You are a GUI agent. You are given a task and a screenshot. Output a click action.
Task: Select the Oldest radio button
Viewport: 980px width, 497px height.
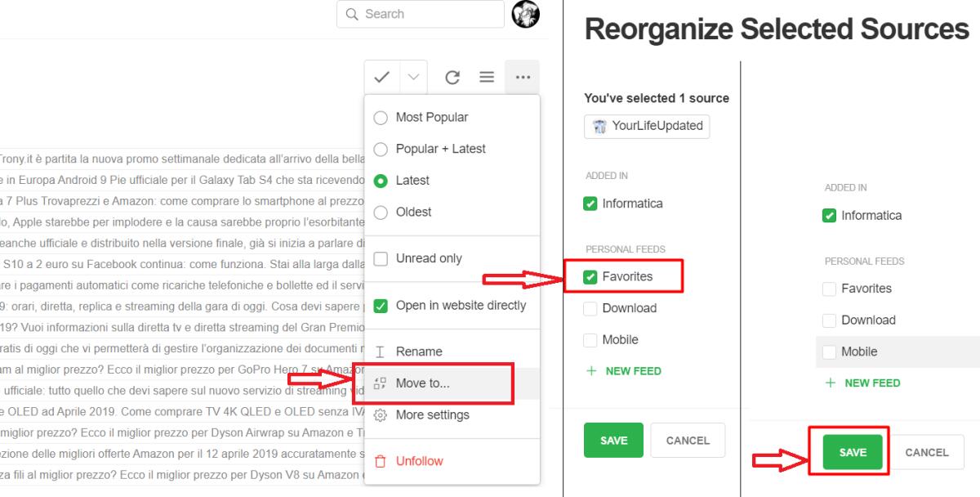click(381, 212)
